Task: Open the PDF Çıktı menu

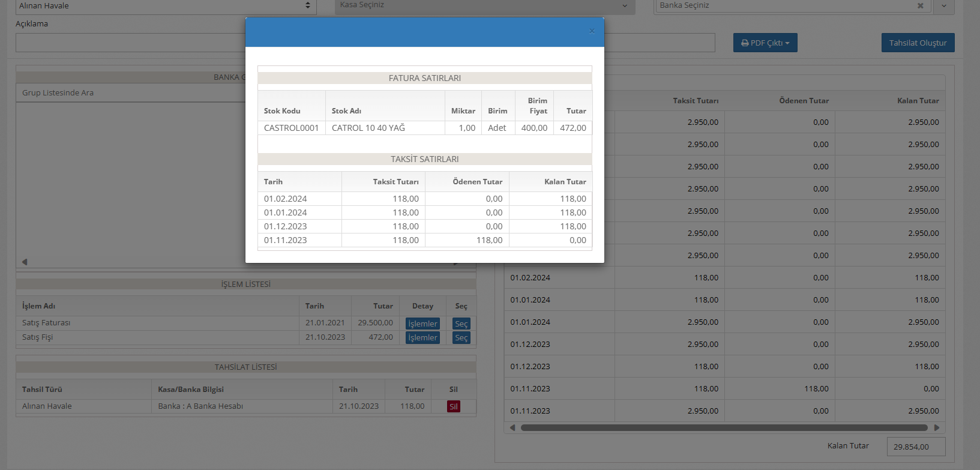Action: [765, 43]
